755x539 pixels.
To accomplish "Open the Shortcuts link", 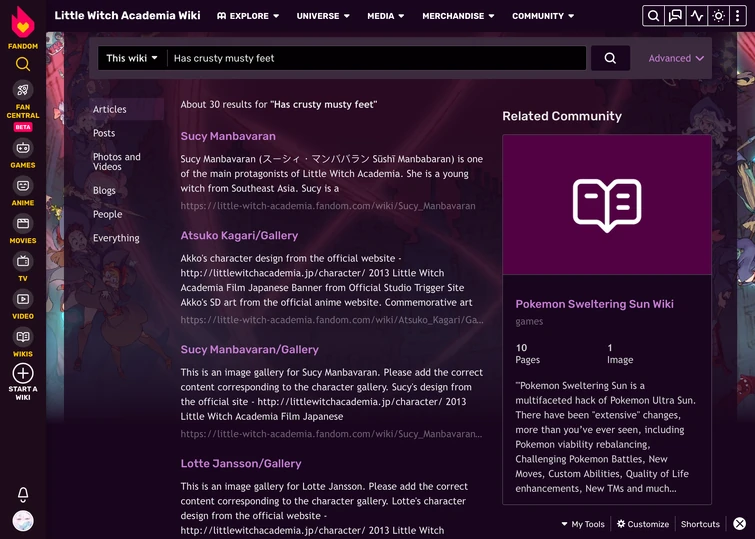I will (x=700, y=524).
